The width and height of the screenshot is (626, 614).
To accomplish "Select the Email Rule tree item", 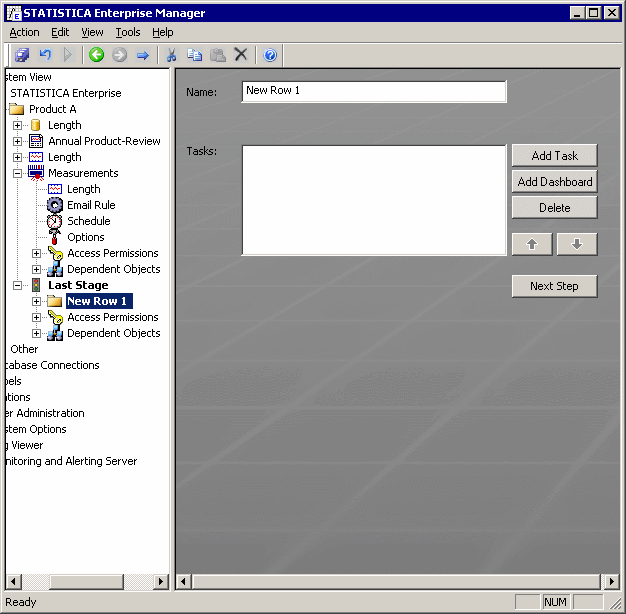I will [91, 205].
